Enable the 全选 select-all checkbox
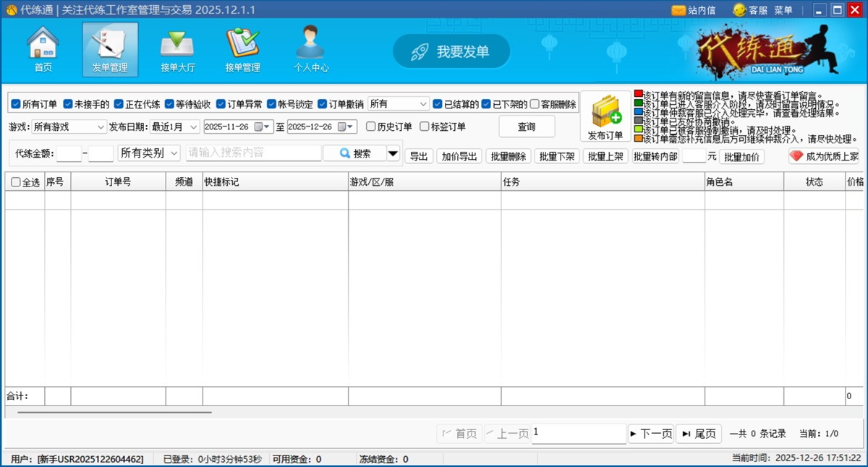Viewport: 868px width, 467px height. (x=16, y=182)
